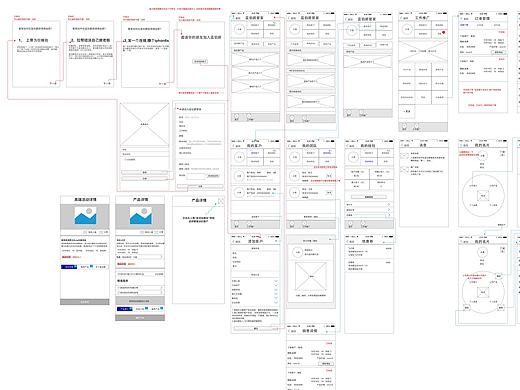Click 下一步 on onboarding step 3 page
Image resolution: width=520 pixels, height=390 pixels.
[162, 84]
